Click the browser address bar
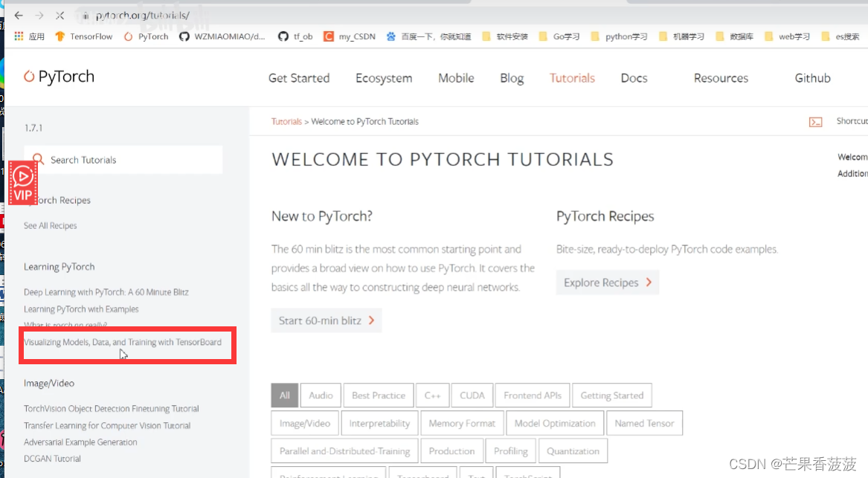The width and height of the screenshot is (868, 478). [142, 16]
